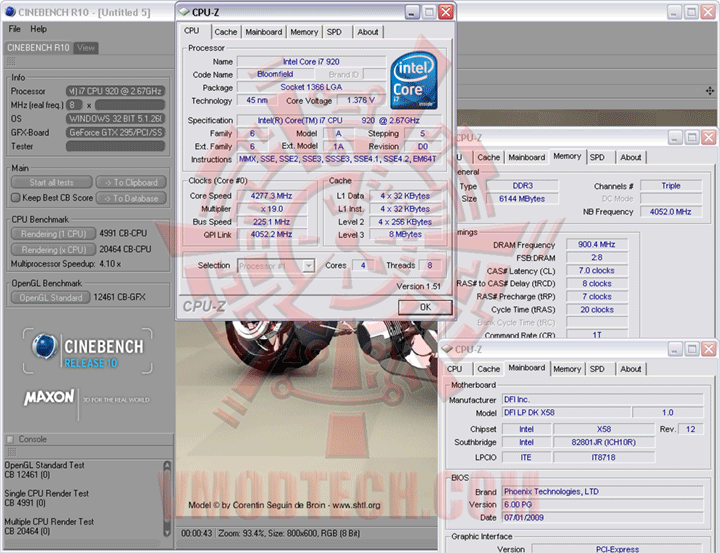The height and width of the screenshot is (553, 720).
Task: Click the memory Size 6144 MBytes field
Action: pos(522,199)
